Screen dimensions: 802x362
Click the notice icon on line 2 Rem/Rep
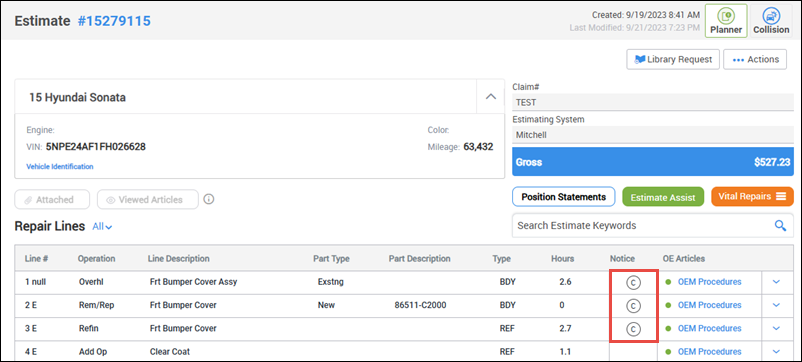coord(633,306)
